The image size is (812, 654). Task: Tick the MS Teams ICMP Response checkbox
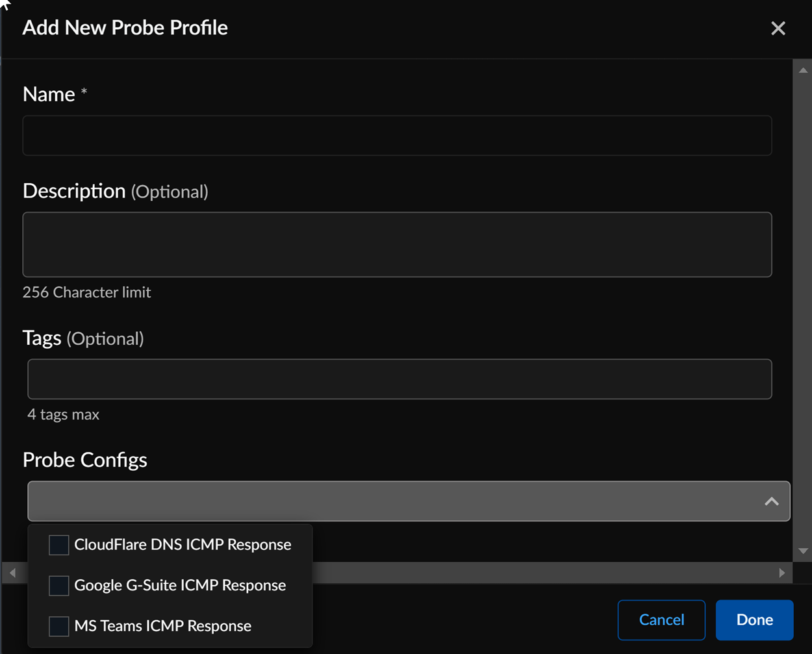point(59,626)
